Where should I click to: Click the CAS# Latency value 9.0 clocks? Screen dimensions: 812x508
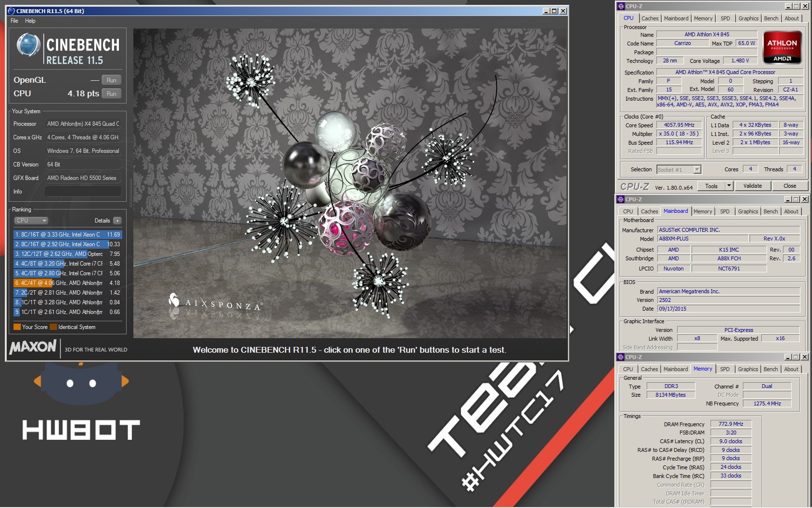(x=731, y=441)
